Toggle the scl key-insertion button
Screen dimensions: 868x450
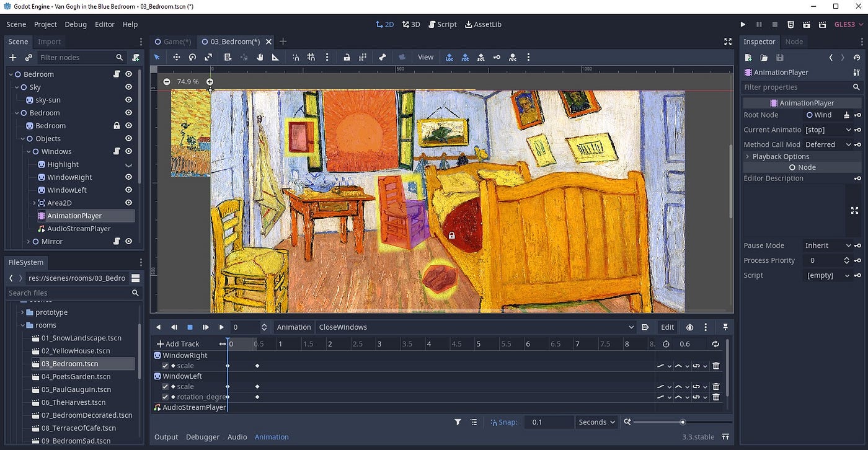[x=481, y=57]
